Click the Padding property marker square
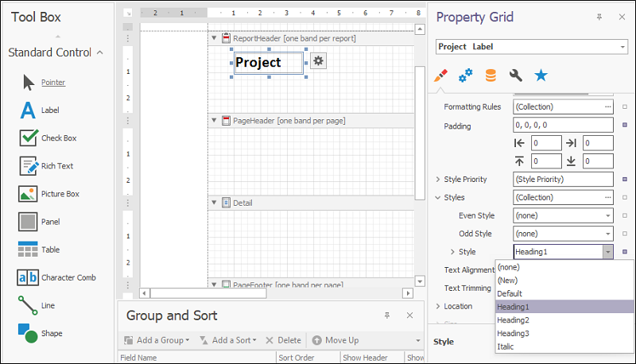 tap(625, 125)
